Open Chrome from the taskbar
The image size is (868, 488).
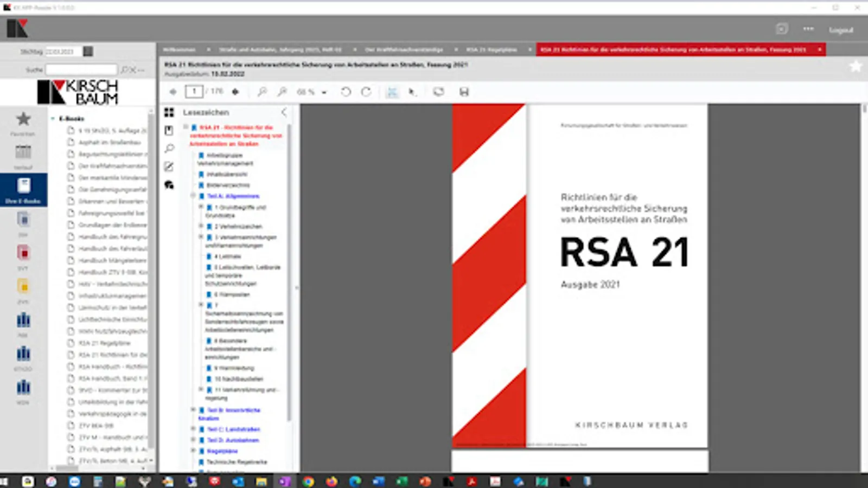click(308, 481)
